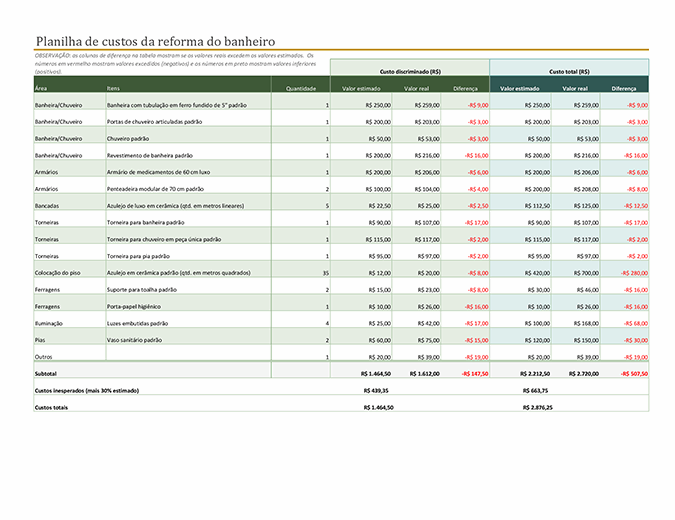Image resolution: width=675 pixels, height=520 pixels.
Task: Select the 'Itens' column header
Action: point(114,88)
